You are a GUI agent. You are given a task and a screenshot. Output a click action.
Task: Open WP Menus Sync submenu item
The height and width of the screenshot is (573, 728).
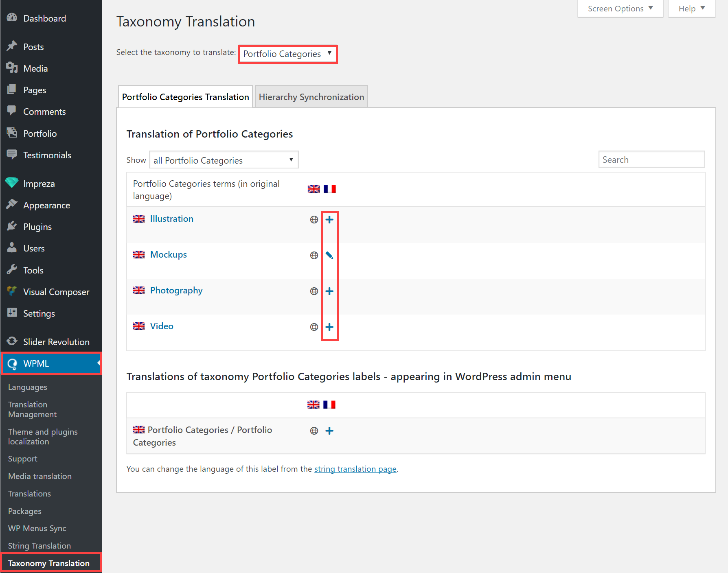[37, 528]
